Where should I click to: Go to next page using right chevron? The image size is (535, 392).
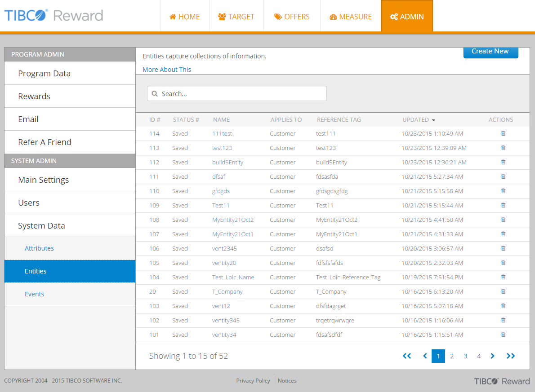pos(492,356)
